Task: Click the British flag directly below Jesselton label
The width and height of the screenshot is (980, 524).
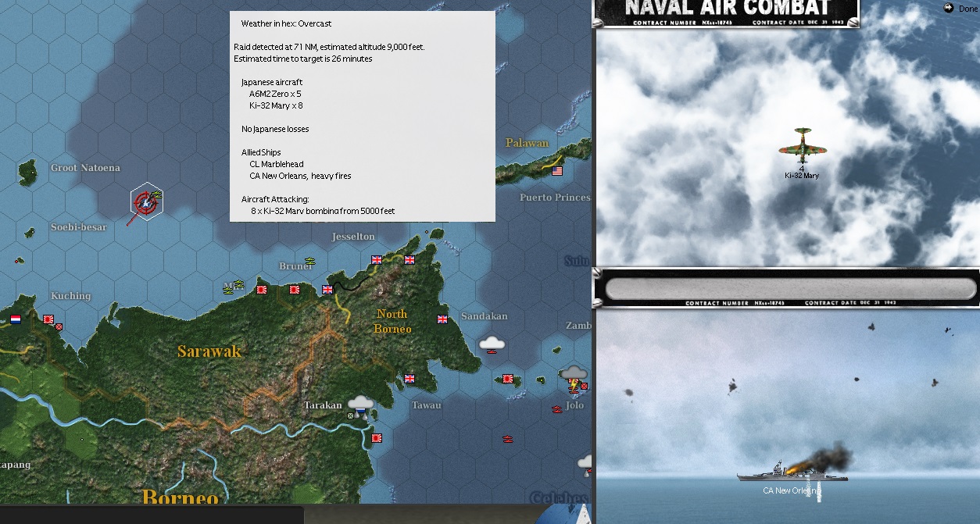Action: pos(377,260)
